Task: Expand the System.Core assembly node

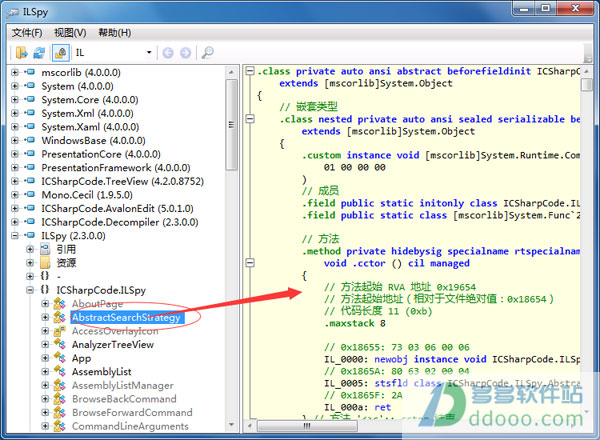Action: (15, 99)
